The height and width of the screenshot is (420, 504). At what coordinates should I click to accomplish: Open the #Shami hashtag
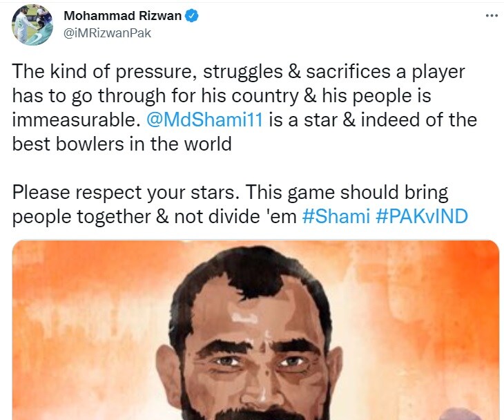click(336, 216)
